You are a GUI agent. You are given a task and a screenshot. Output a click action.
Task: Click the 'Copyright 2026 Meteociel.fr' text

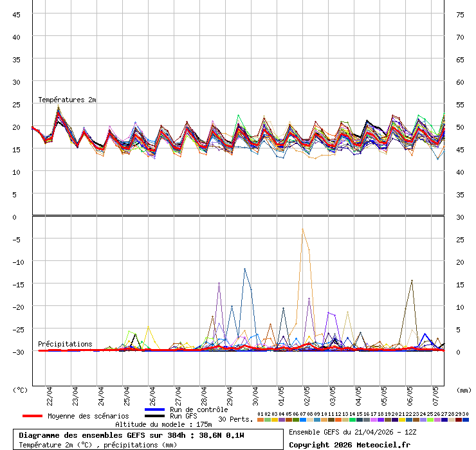click(x=349, y=444)
